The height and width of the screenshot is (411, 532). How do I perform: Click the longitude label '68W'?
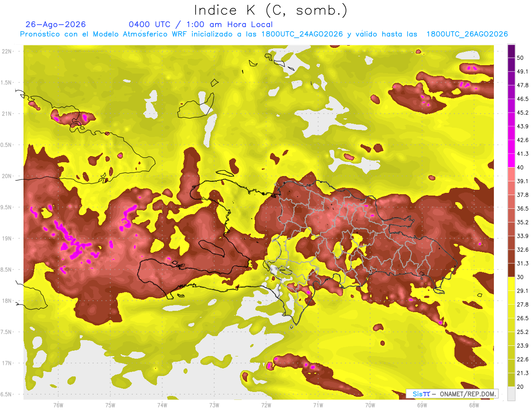click(x=474, y=405)
